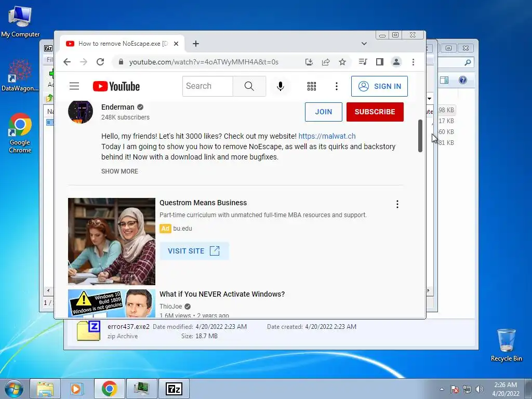Toggle preview pane in Explorer window
Screen dimensions: 532x399
click(x=444, y=80)
